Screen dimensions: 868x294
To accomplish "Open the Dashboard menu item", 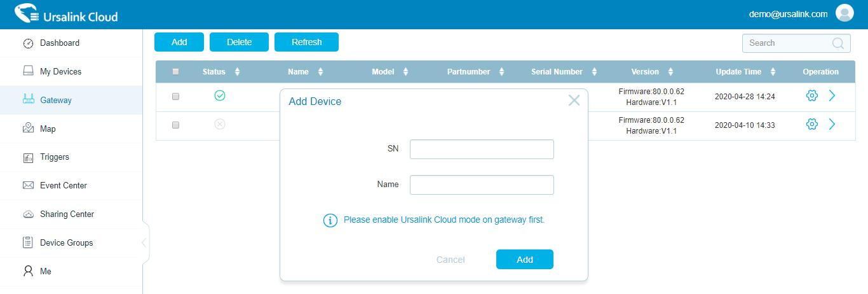I will pyautogui.click(x=59, y=43).
